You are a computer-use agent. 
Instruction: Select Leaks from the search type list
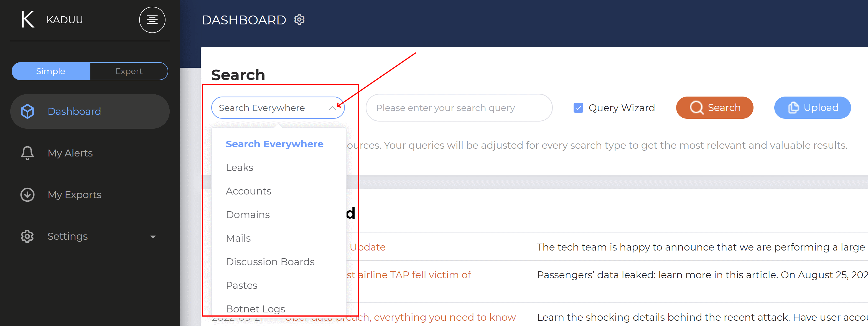(239, 168)
